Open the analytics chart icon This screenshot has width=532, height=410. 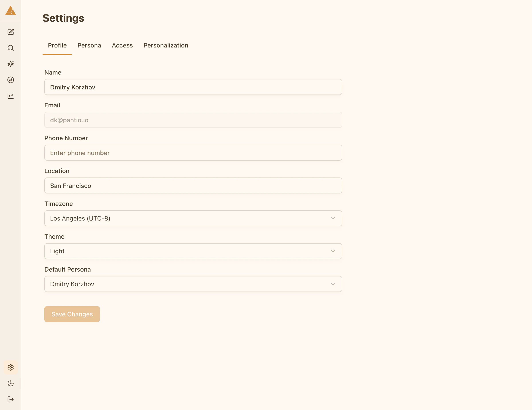coord(11,96)
